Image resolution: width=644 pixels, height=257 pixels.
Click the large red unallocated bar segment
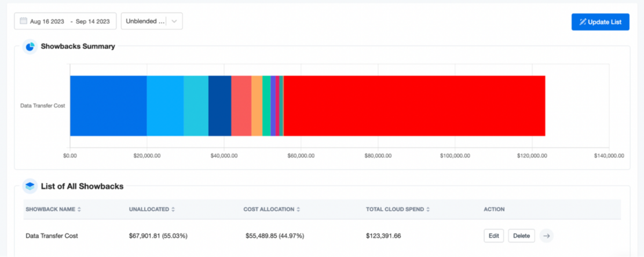414,106
